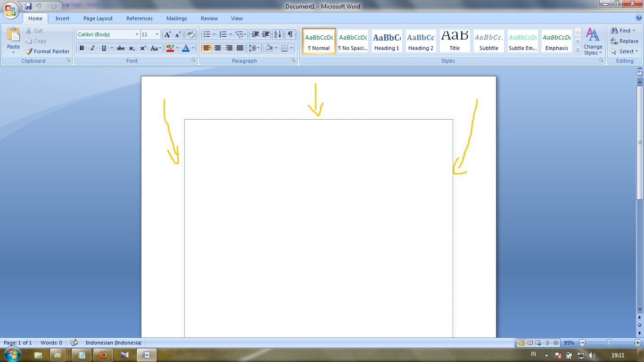644x362 pixels.
Task: Switch to Review tab
Action: tap(209, 18)
